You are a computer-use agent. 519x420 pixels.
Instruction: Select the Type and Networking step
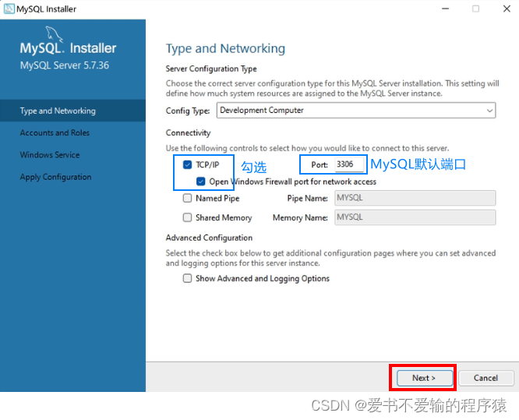(x=72, y=111)
